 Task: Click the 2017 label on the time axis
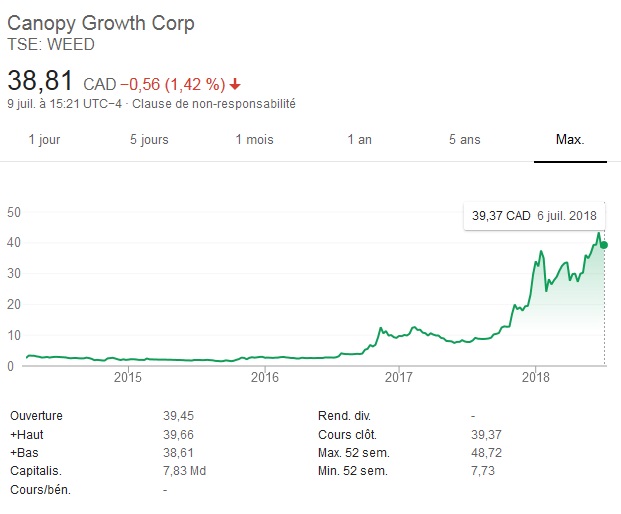coord(399,377)
